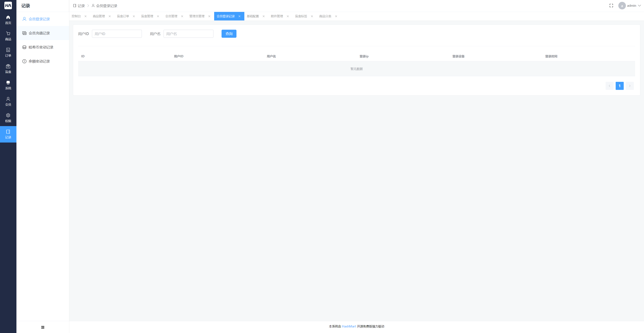Open the 会员 member section
The width and height of the screenshot is (644, 333).
coord(8,101)
